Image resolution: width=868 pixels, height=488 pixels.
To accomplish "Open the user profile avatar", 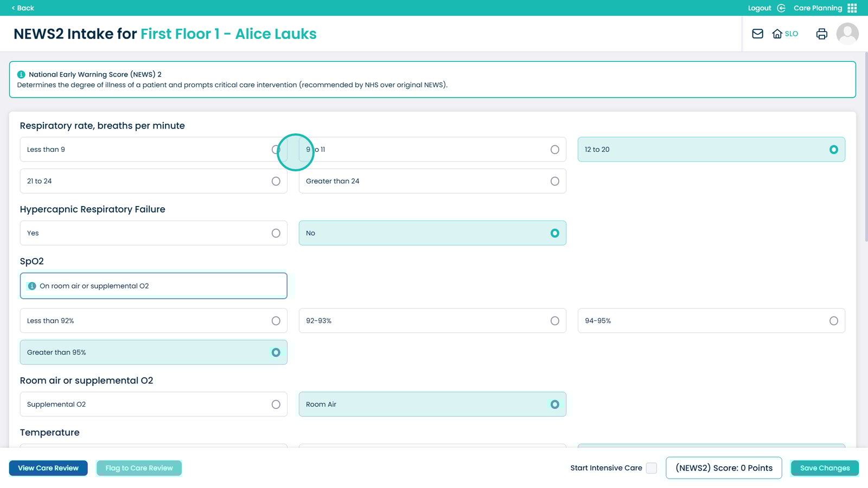I will pyautogui.click(x=847, y=34).
